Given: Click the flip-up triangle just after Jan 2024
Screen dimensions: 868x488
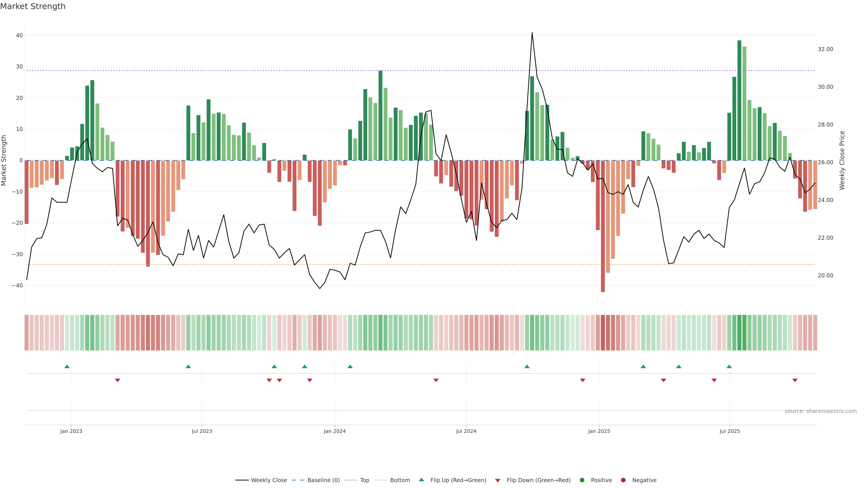Looking at the screenshot, I should tap(350, 366).
